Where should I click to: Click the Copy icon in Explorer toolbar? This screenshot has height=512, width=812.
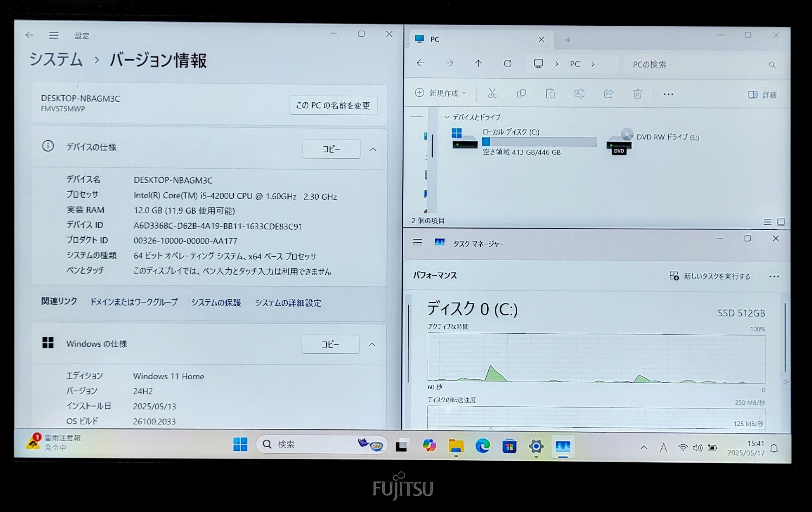(521, 94)
